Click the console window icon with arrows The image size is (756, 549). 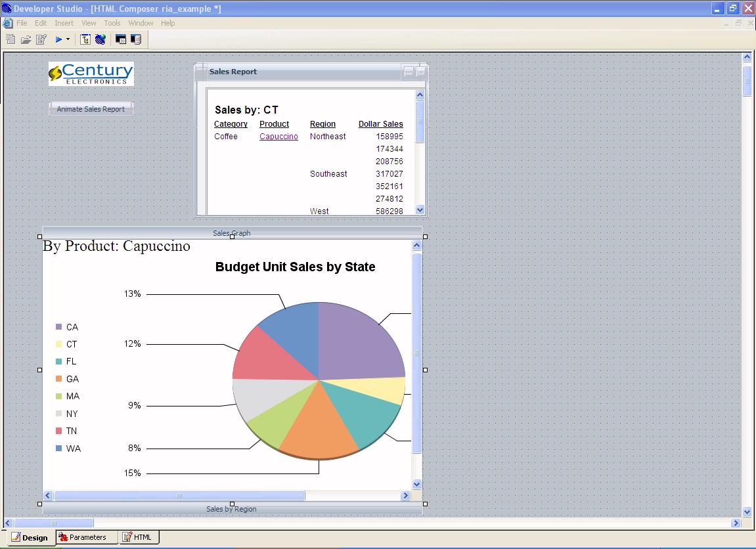[x=121, y=39]
